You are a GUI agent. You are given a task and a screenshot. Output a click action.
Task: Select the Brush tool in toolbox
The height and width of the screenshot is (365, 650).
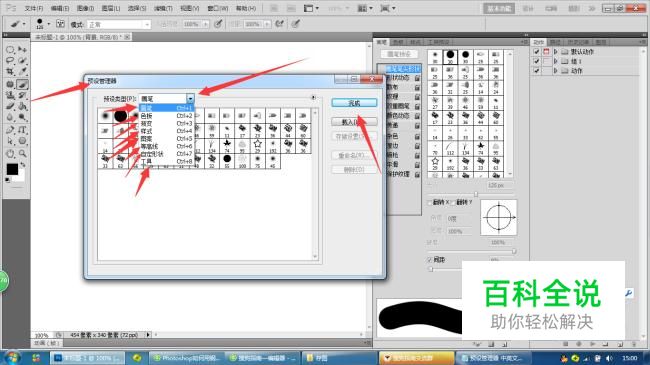click(x=22, y=84)
